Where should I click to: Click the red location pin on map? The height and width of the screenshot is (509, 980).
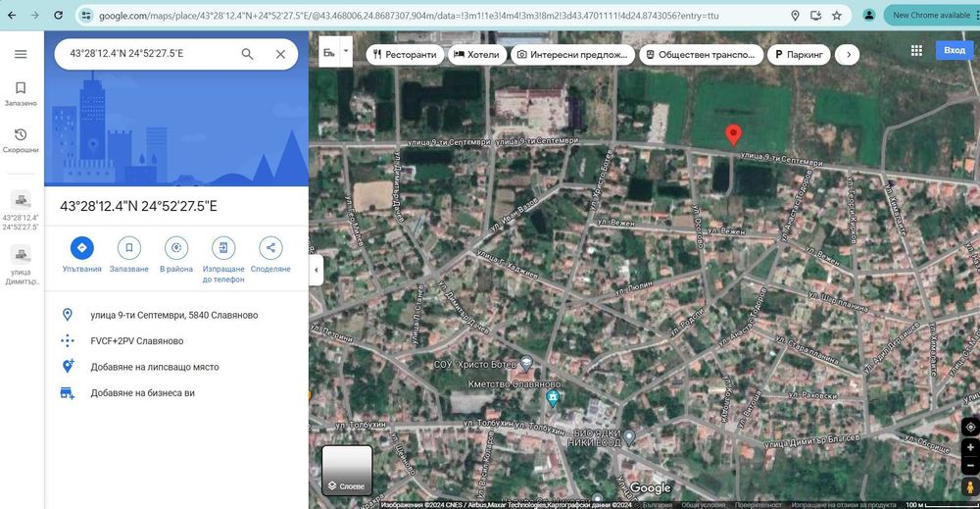point(733,135)
